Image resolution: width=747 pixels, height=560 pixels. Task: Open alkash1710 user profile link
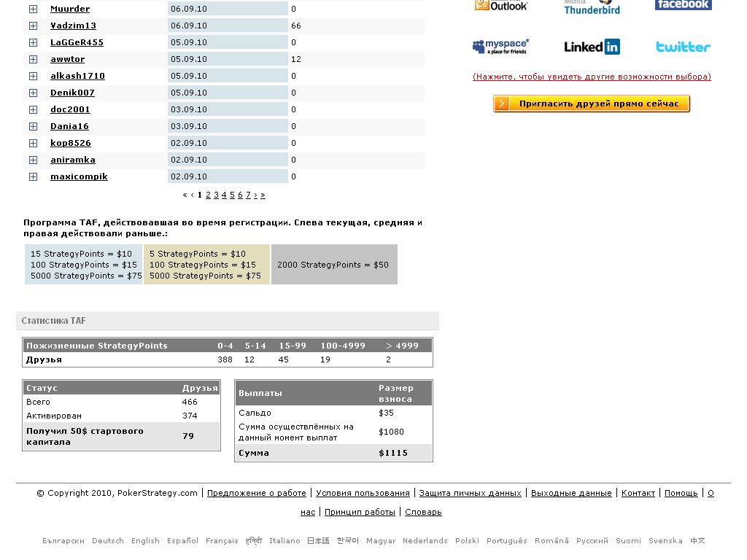coord(77,76)
